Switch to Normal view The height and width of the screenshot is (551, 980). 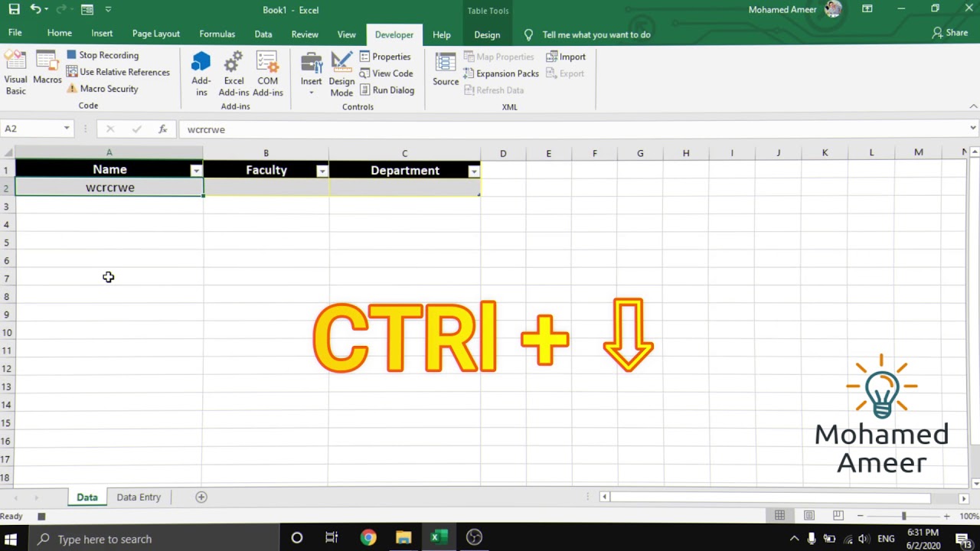(x=779, y=516)
